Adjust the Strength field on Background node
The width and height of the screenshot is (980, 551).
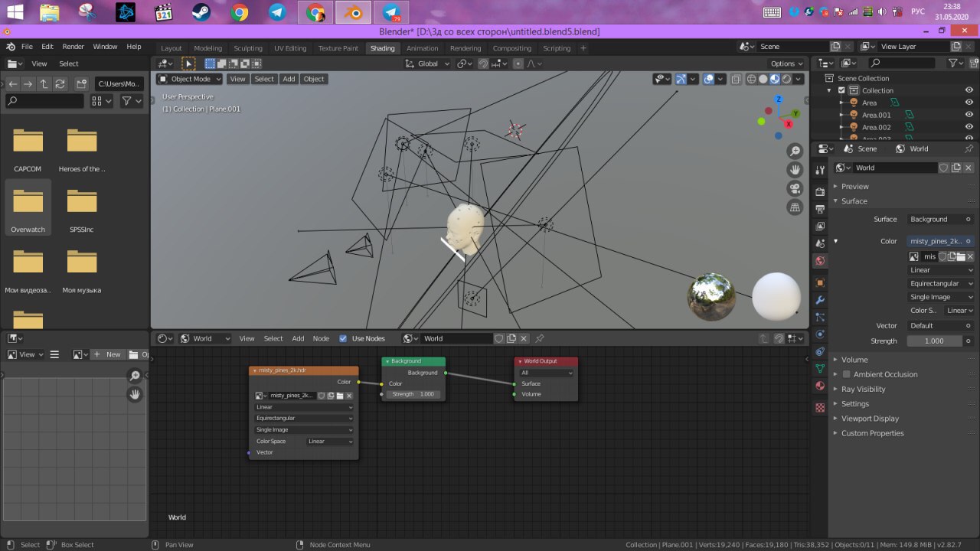413,394
